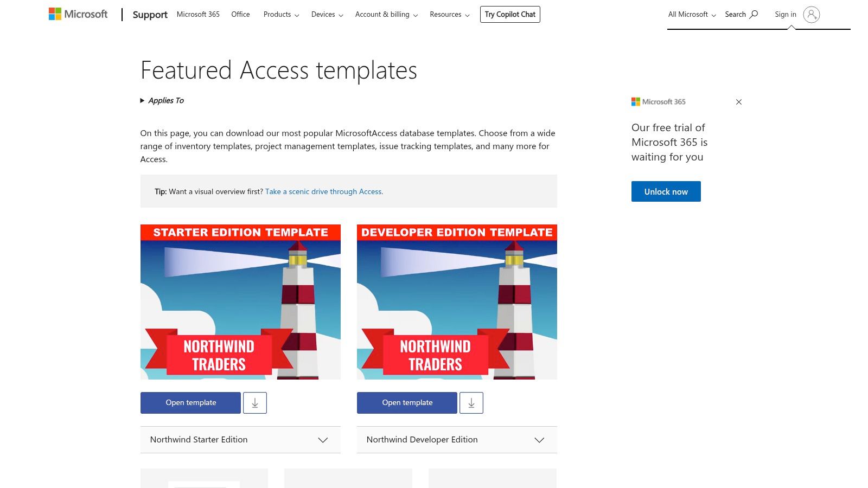The image size is (868, 488).
Task: Click the Sign in account avatar
Action: (x=812, y=15)
